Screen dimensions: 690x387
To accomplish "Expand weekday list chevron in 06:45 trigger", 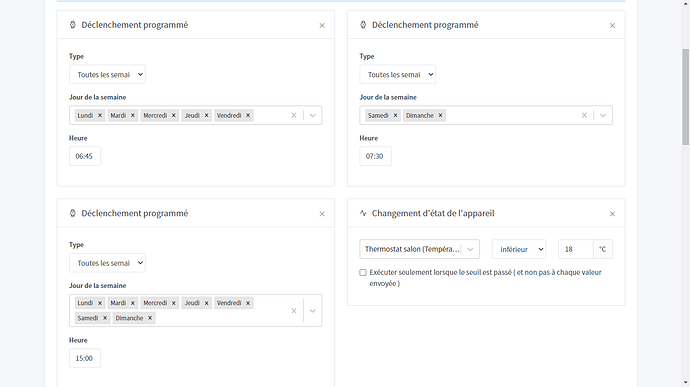I will (312, 115).
